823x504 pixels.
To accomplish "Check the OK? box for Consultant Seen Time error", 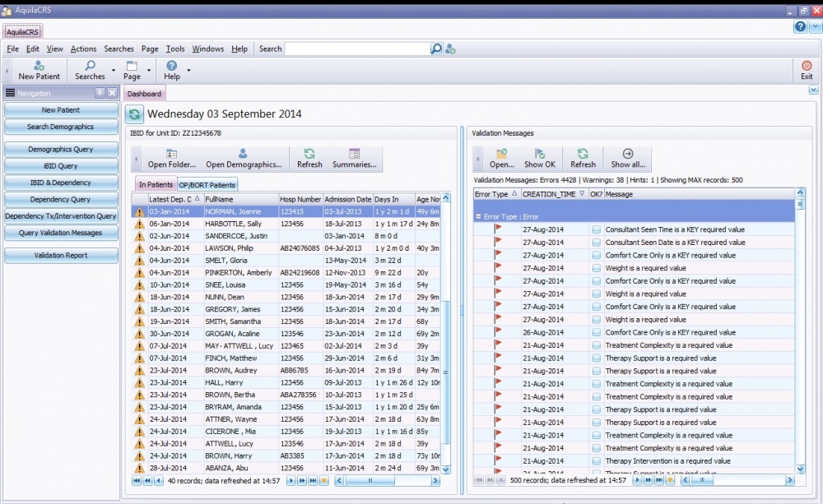I will click(x=597, y=229).
